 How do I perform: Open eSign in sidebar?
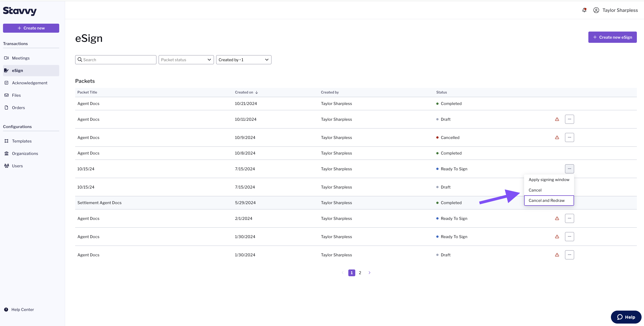pos(31,71)
